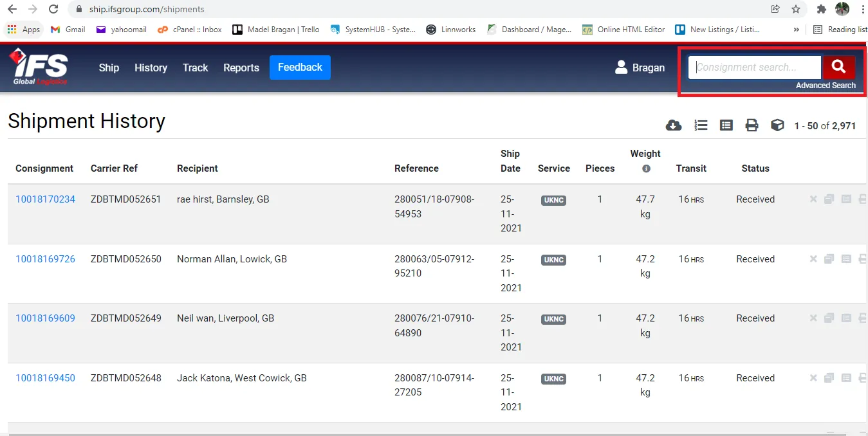The width and height of the screenshot is (868, 436).
Task: Expand the hidden bookmarks chevron
Action: 797,30
